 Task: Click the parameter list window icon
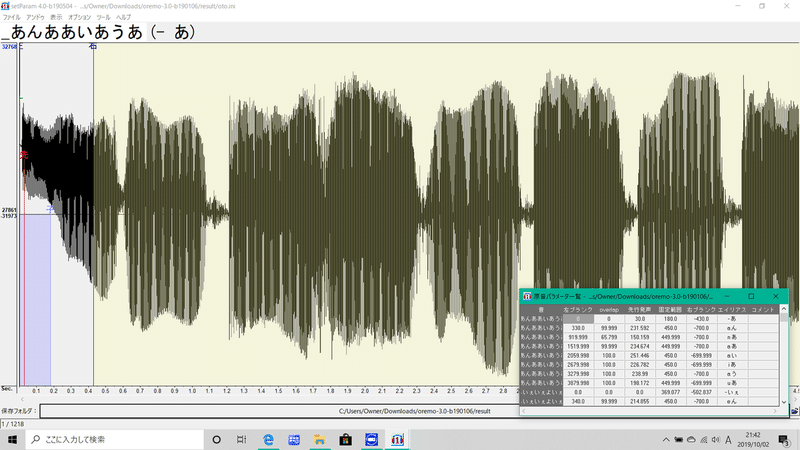(527, 296)
